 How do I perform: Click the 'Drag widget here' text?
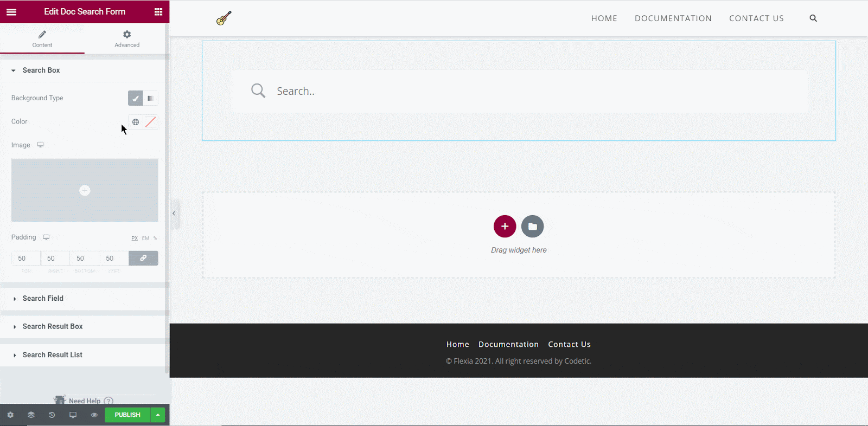click(x=519, y=250)
